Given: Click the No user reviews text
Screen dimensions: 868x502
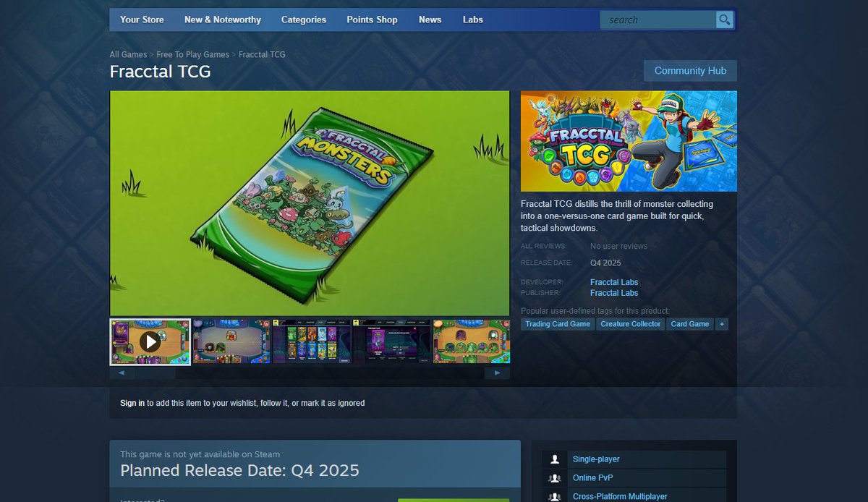Looking at the screenshot, I should click(618, 246).
